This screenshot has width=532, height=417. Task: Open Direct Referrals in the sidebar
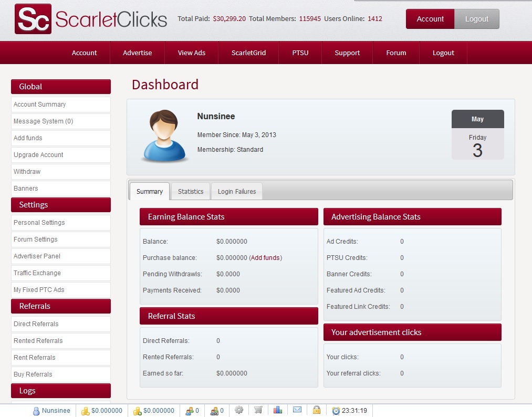pyautogui.click(x=61, y=324)
